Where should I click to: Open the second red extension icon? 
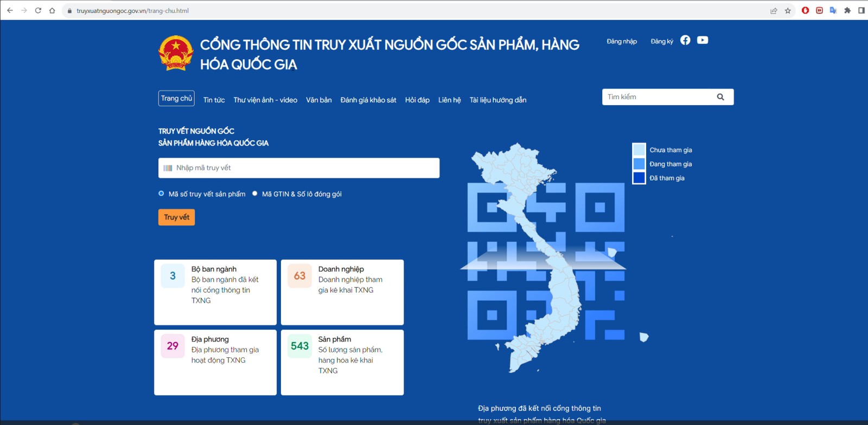click(x=819, y=10)
